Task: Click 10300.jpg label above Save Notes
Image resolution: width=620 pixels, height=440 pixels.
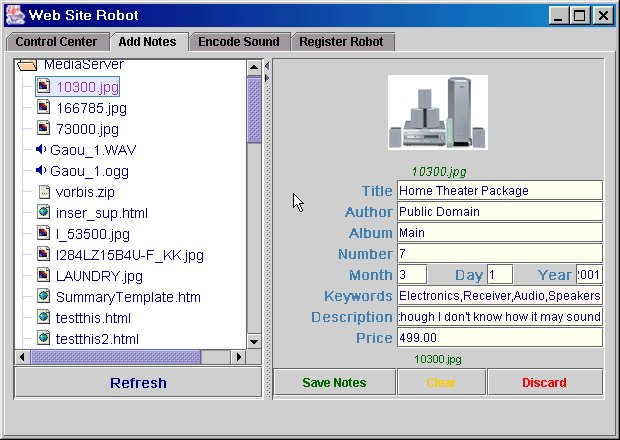Action: pyautogui.click(x=438, y=359)
